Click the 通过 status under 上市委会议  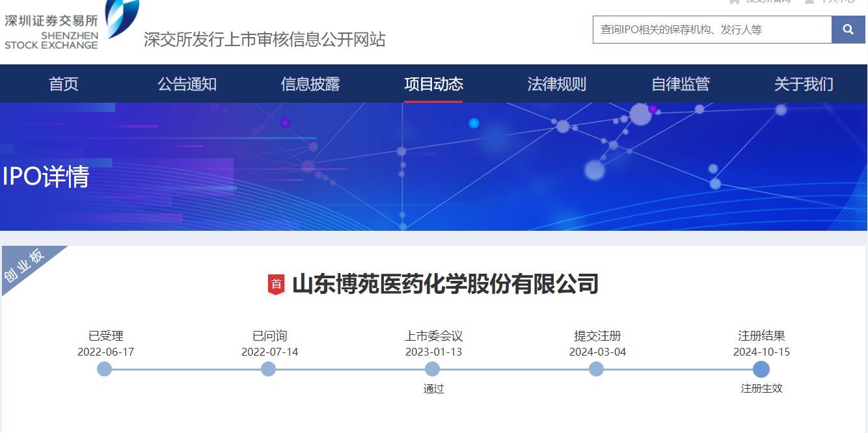click(x=434, y=389)
